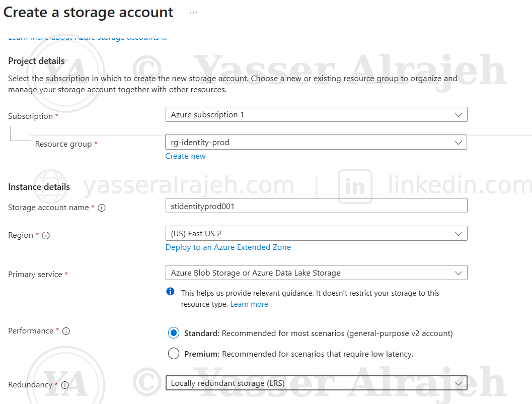Click the Region field label
Image resolution: width=532 pixels, height=404 pixels.
[x=21, y=235]
